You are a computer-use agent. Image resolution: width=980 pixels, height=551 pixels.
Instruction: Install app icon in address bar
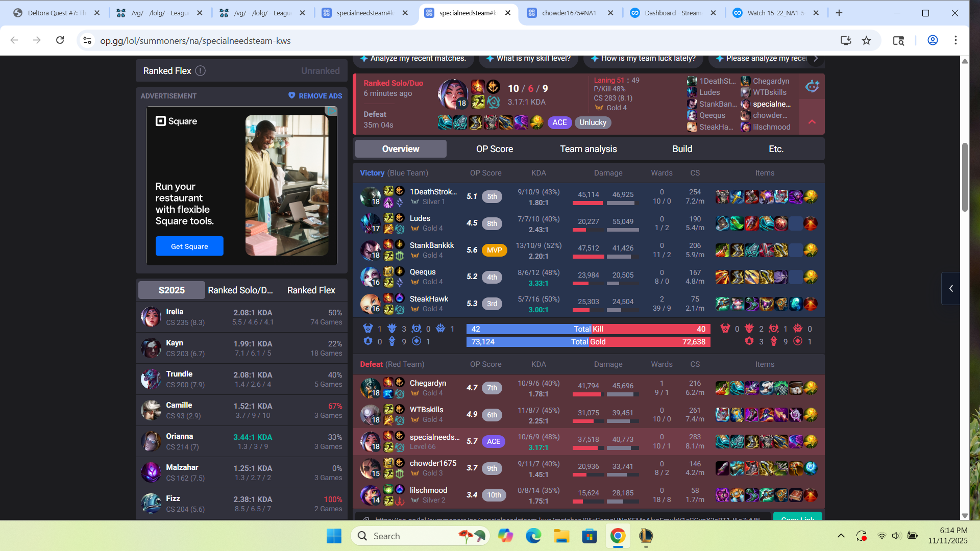coord(846,40)
